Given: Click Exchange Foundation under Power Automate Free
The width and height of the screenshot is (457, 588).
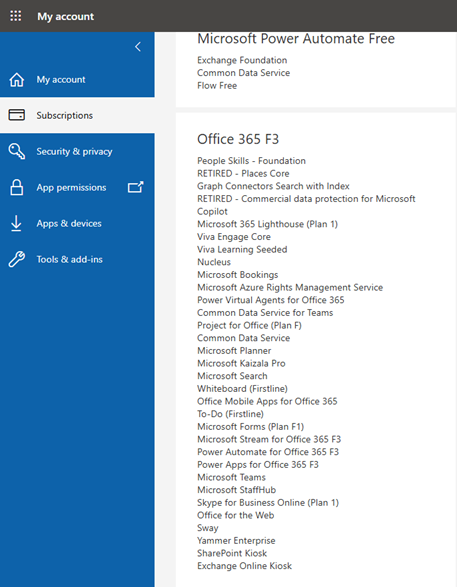Looking at the screenshot, I should (242, 60).
